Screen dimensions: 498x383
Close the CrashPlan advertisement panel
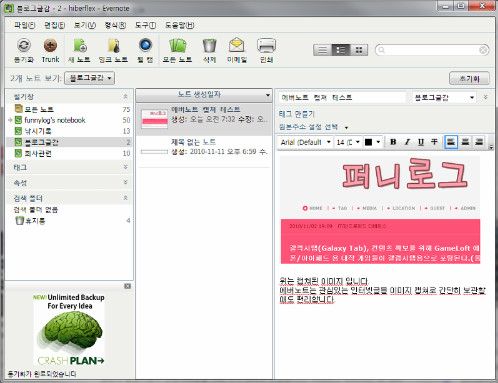(127, 286)
